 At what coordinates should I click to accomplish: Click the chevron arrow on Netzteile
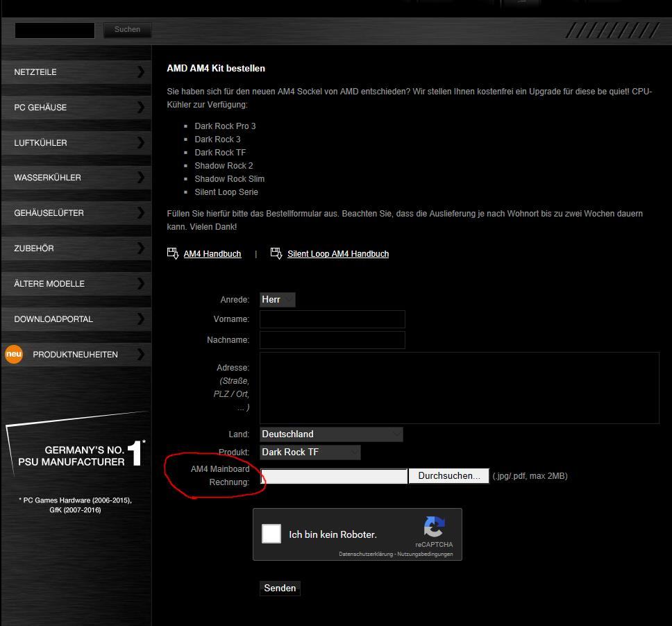[x=140, y=71]
